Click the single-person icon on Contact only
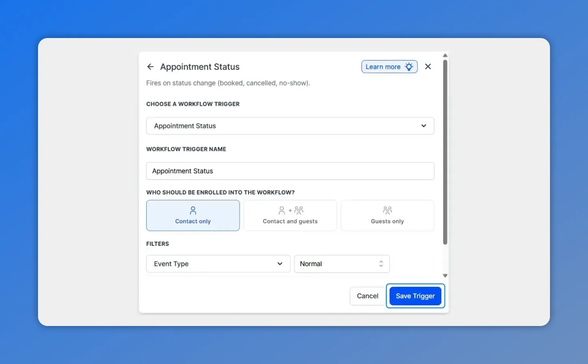The image size is (588, 364). (x=193, y=210)
